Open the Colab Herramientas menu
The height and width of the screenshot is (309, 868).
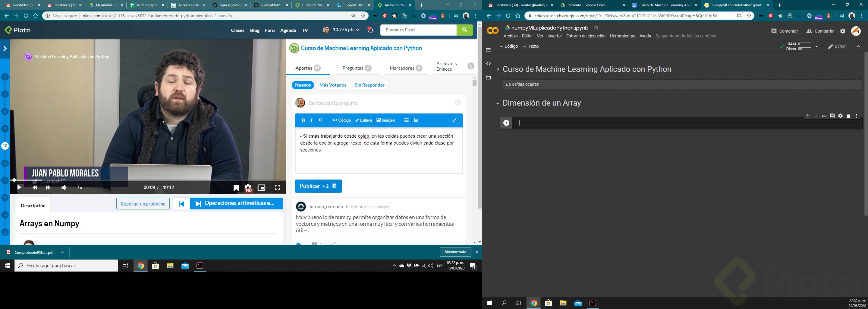[x=622, y=36]
